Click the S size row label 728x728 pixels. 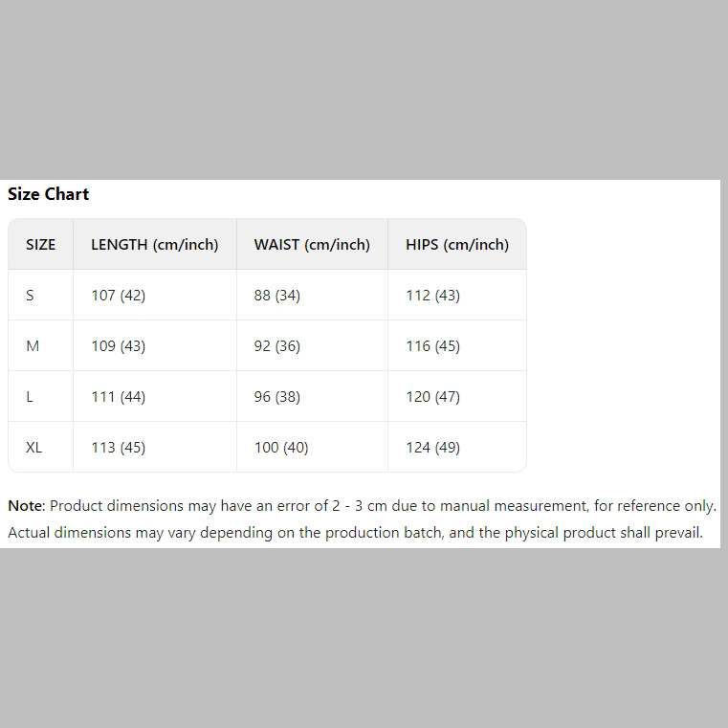point(30,296)
